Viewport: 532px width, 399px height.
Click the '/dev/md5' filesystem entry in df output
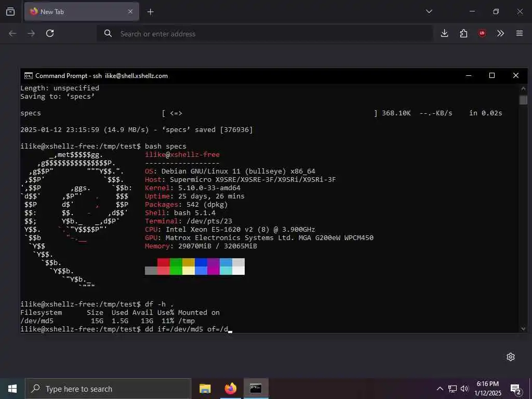click(x=37, y=321)
